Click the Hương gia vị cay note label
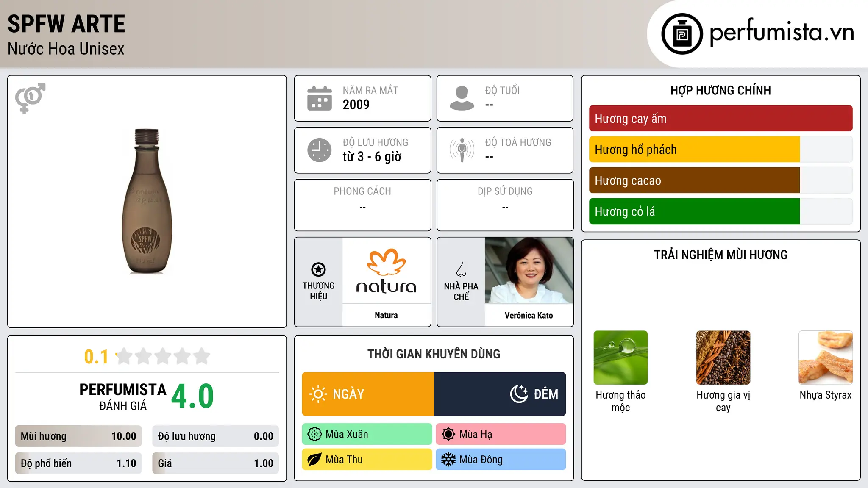This screenshot has height=488, width=868. 723,401
